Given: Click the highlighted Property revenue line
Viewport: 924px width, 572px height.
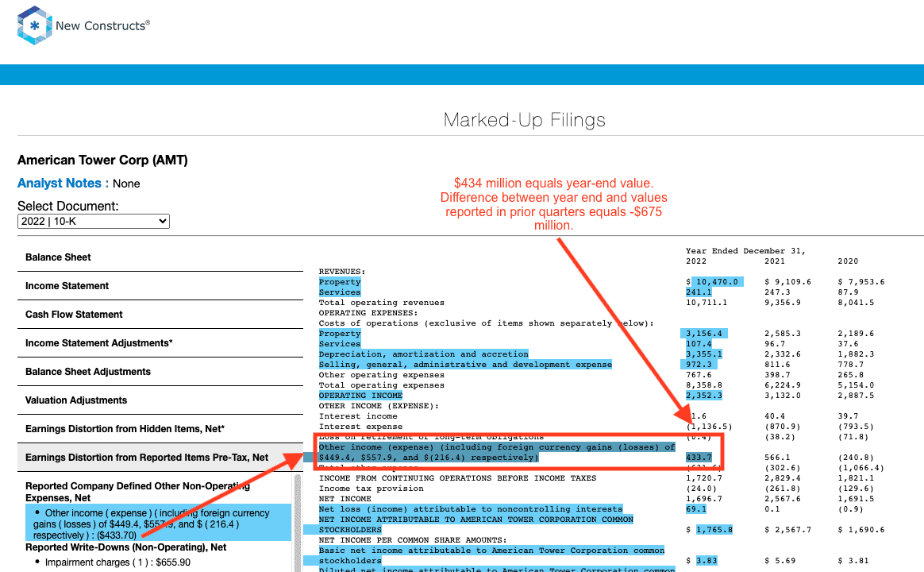Looking at the screenshot, I should [x=340, y=282].
